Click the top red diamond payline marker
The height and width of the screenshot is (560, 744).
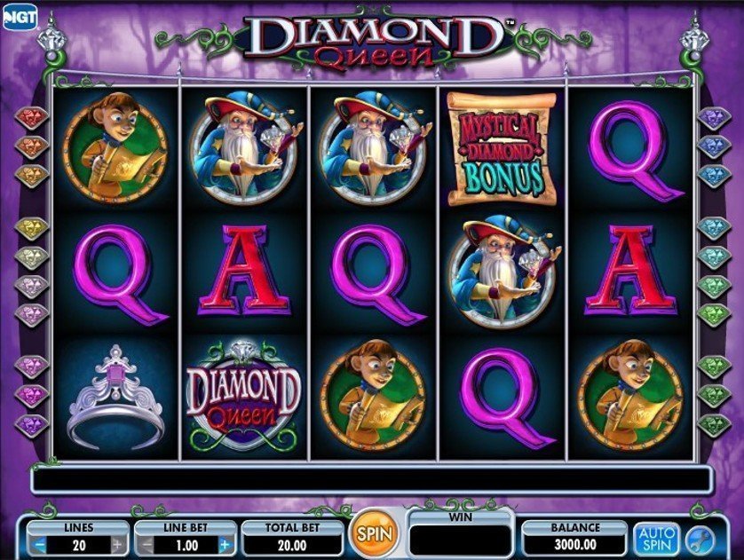pos(32,118)
